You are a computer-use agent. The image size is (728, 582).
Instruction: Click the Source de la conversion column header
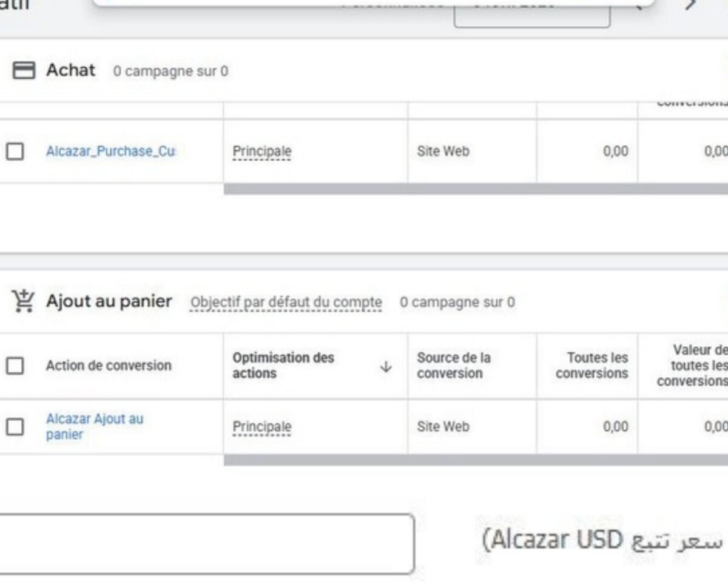(x=453, y=366)
